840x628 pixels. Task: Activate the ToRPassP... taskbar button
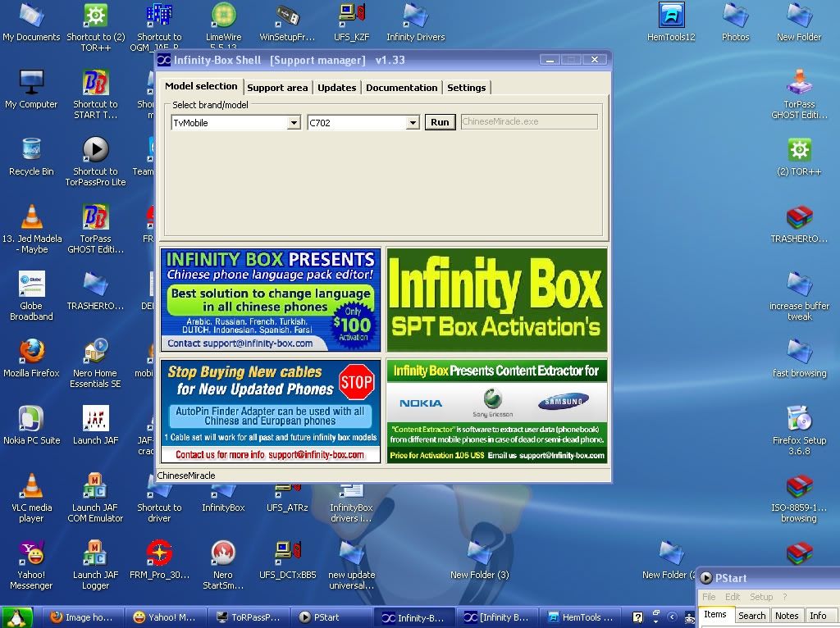pos(248,617)
